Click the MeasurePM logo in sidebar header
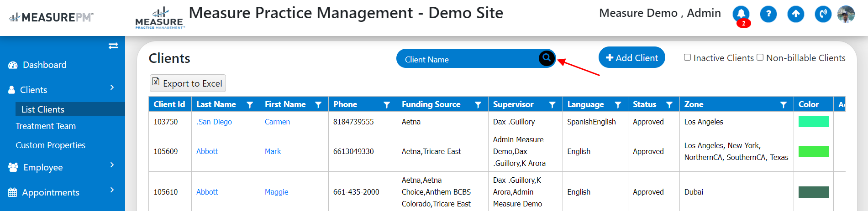 51,17
